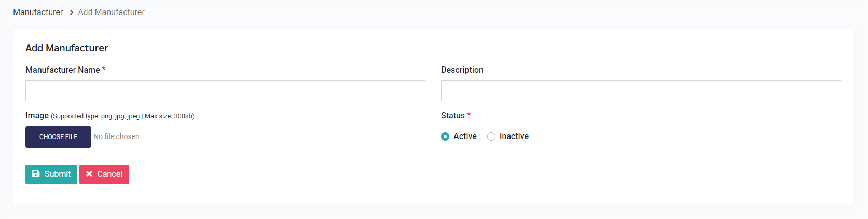
Task: Focus the Manufacturer Name text field
Action: coord(225,91)
